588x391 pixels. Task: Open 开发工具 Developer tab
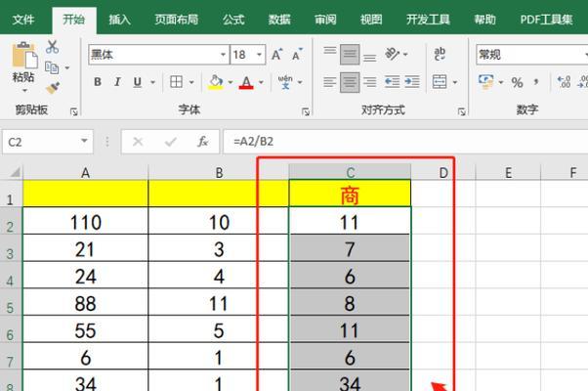point(428,20)
